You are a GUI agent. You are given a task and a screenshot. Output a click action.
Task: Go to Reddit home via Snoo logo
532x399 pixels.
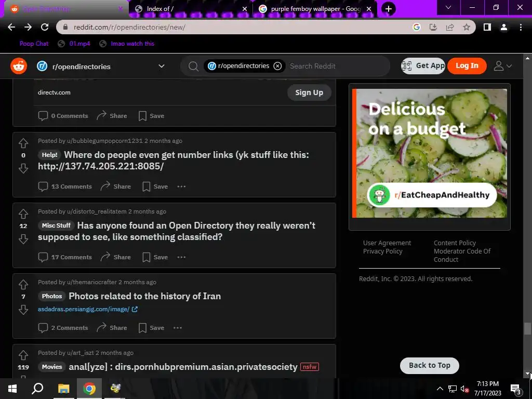(19, 66)
